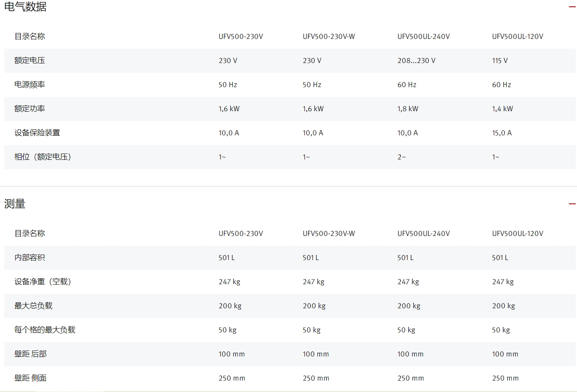Click the 208...230 V voltage value
Viewport: 577px width, 392px height.
tap(416, 60)
